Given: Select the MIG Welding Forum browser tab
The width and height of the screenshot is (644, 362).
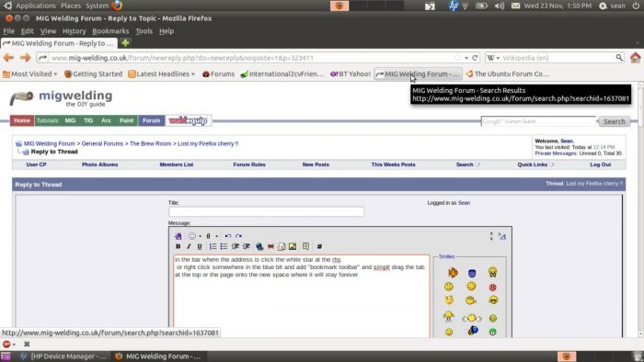Looking at the screenshot, I should tap(59, 43).
